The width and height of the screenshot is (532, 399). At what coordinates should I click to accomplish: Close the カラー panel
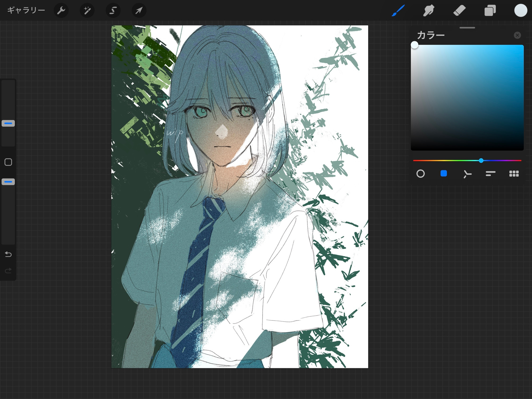click(x=517, y=35)
